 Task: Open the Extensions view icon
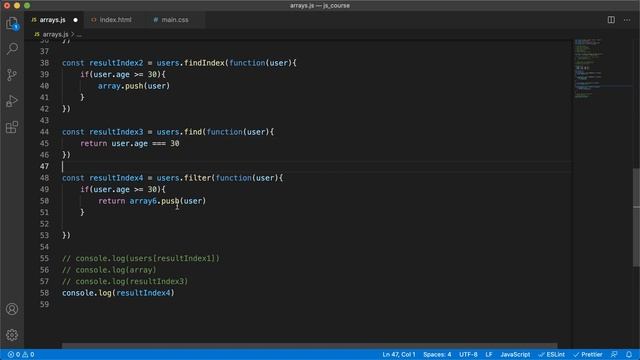[x=12, y=127]
